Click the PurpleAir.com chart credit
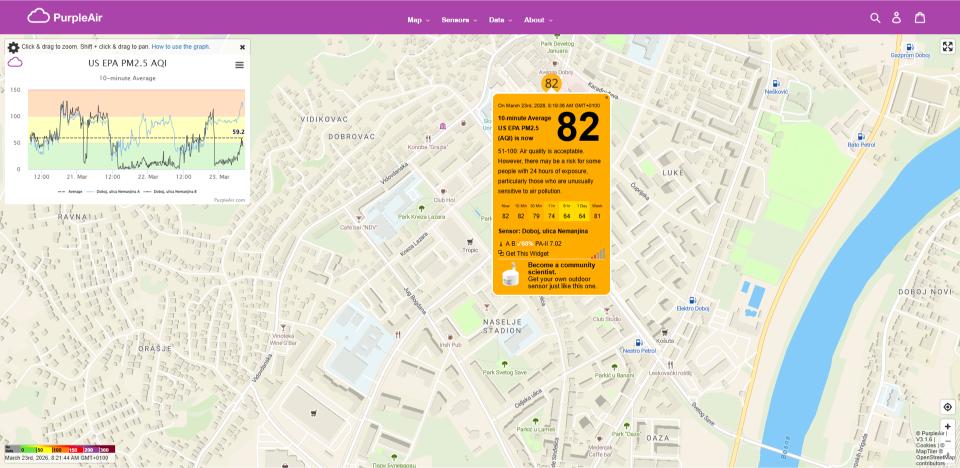Viewport: 960px width, 468px height. coord(230,200)
